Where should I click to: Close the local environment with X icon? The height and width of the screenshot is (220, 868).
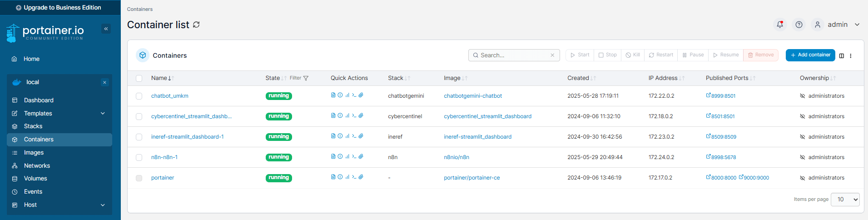[105, 82]
